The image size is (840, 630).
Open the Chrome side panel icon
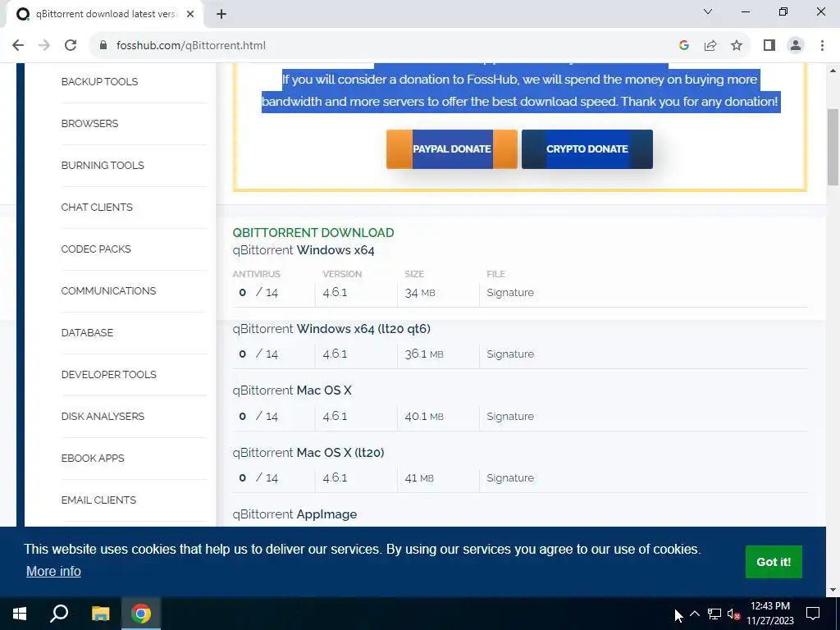pyautogui.click(x=769, y=46)
